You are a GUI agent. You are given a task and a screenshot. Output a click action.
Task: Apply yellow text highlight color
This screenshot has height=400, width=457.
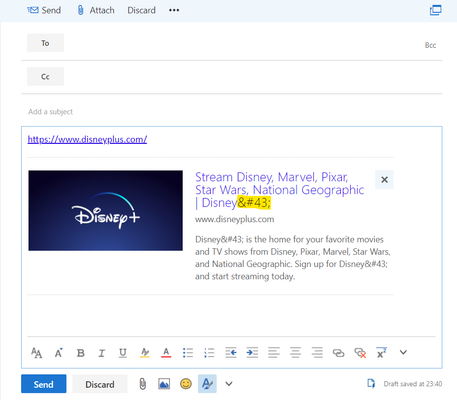145,353
